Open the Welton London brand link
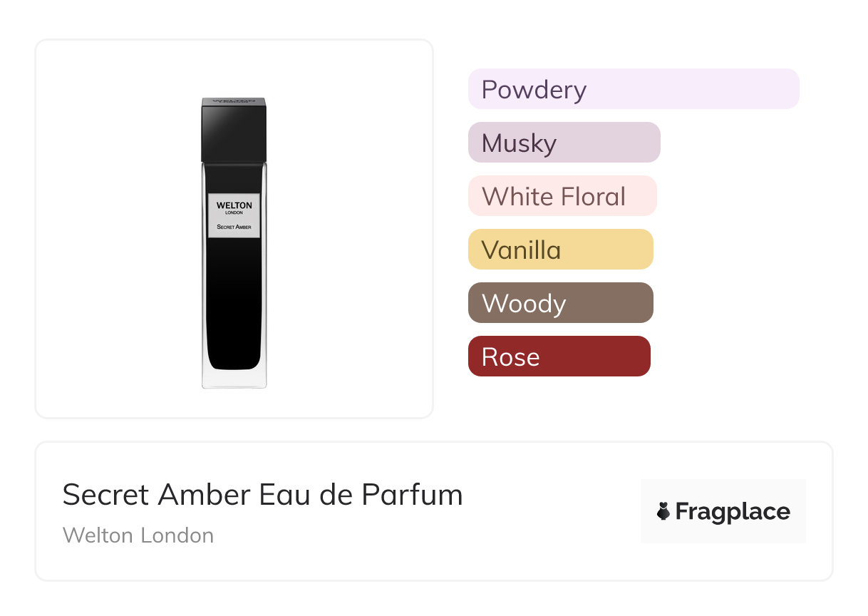 point(138,535)
